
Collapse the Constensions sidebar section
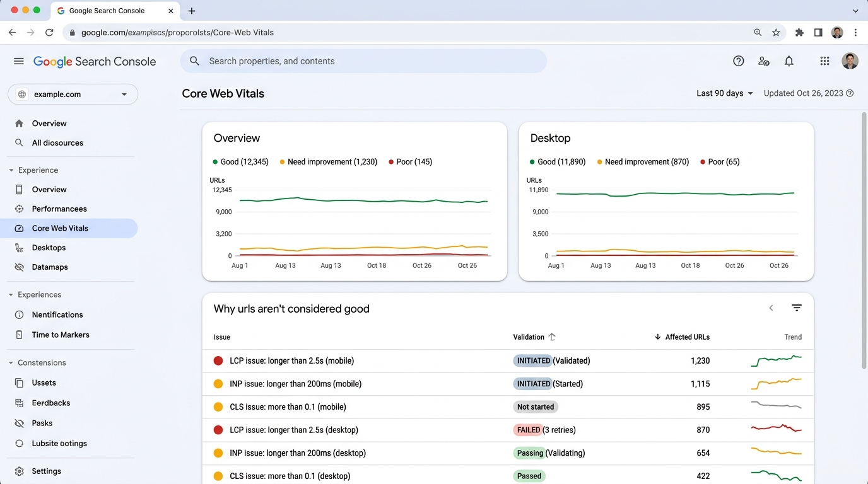[x=11, y=363]
